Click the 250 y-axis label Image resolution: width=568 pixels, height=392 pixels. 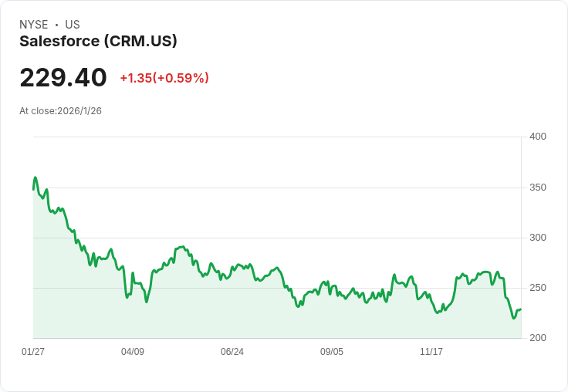click(538, 288)
